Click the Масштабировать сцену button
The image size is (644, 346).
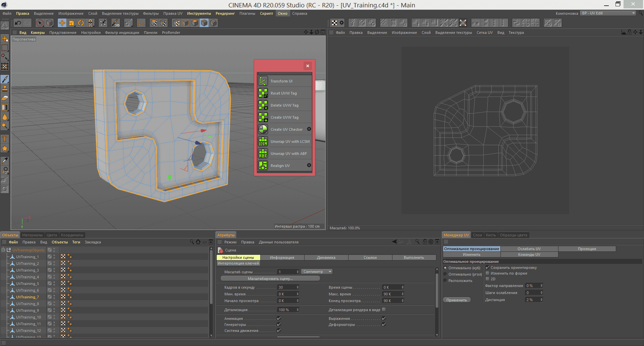pos(270,279)
